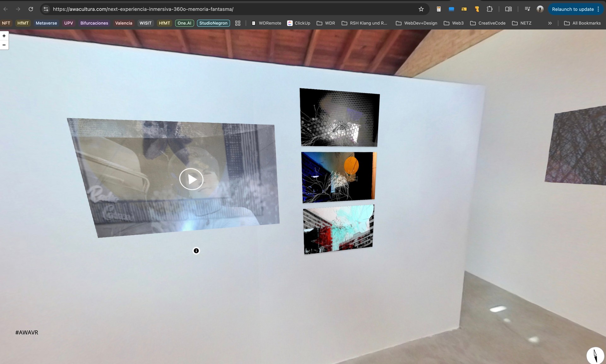The width and height of the screenshot is (606, 364).
Task: Play the gallery video on the wall
Action: [191, 179]
